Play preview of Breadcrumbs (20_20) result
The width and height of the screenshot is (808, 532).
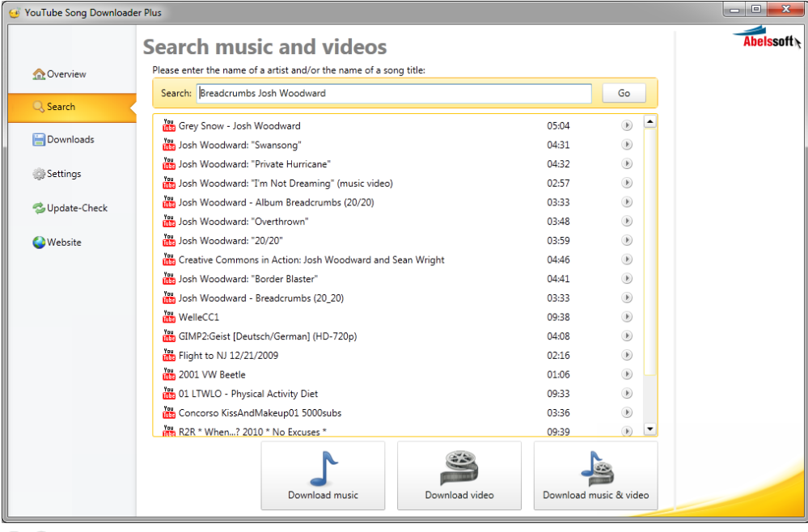click(627, 298)
